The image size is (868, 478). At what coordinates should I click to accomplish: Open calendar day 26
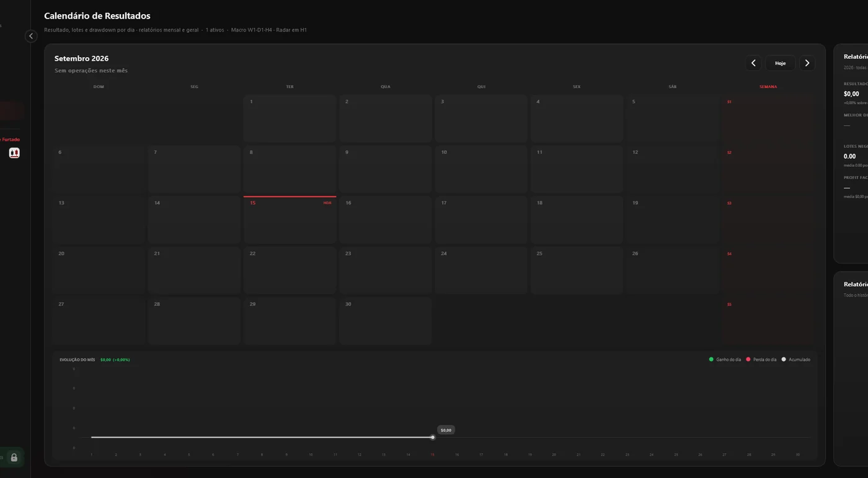click(x=673, y=270)
